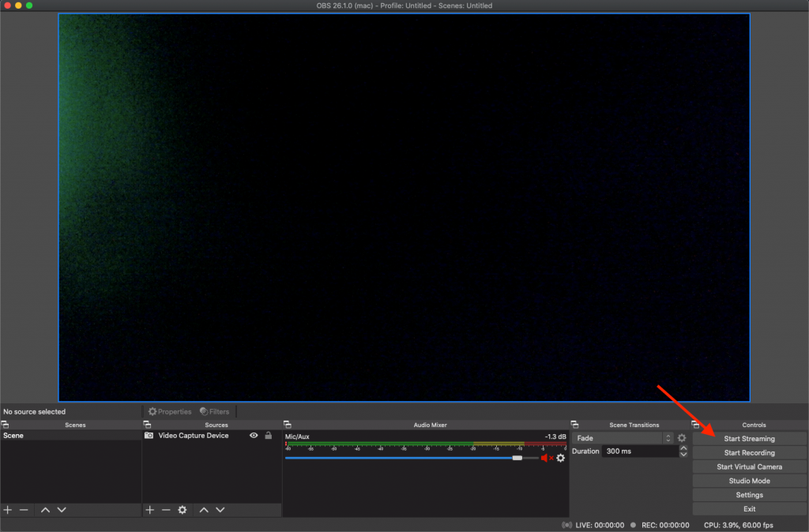Image resolution: width=809 pixels, height=532 pixels.
Task: Move source up in Sources list
Action: point(204,510)
